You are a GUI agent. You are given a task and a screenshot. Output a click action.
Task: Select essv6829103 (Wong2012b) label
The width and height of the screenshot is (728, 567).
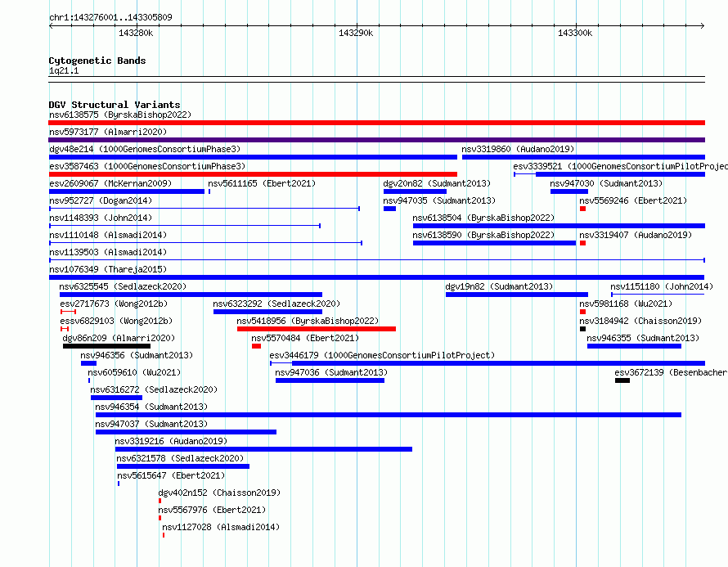click(116, 321)
